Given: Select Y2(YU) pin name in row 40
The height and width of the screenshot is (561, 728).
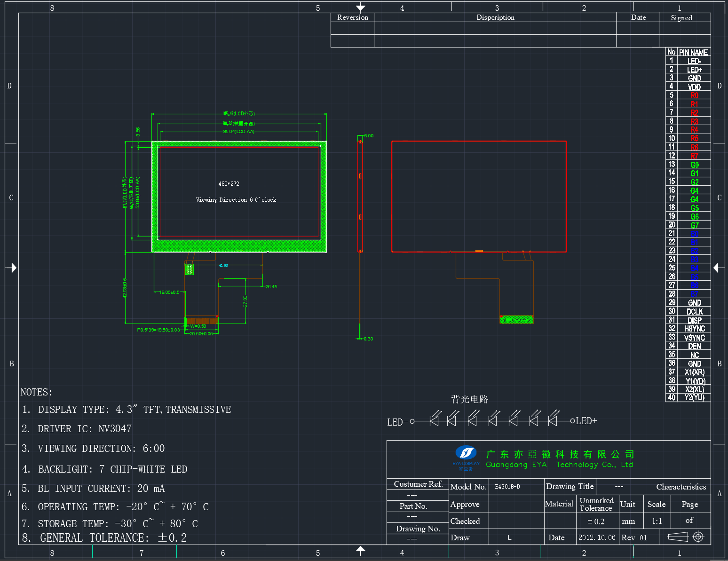Looking at the screenshot, I should coord(694,398).
